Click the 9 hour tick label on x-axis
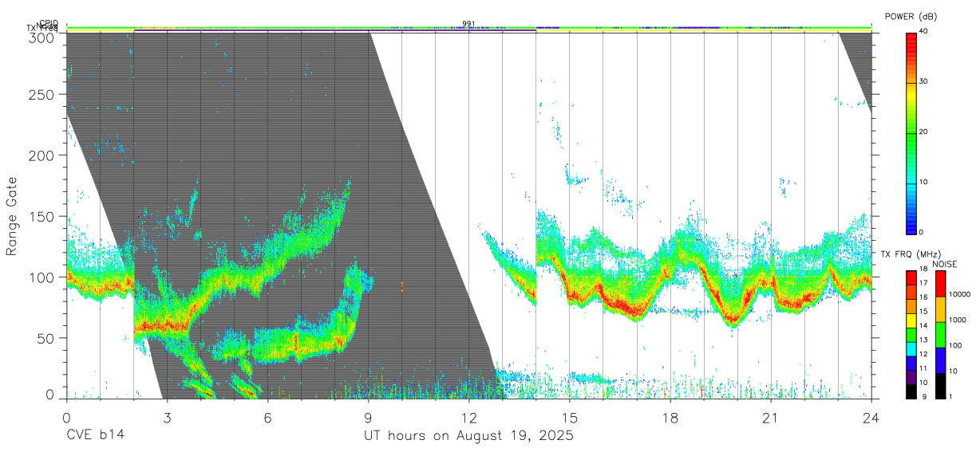The width and height of the screenshot is (980, 452). click(x=368, y=417)
